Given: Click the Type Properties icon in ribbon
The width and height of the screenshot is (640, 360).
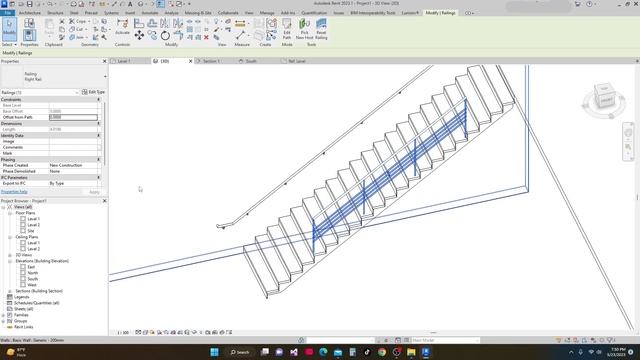Looking at the screenshot, I should point(29,23).
